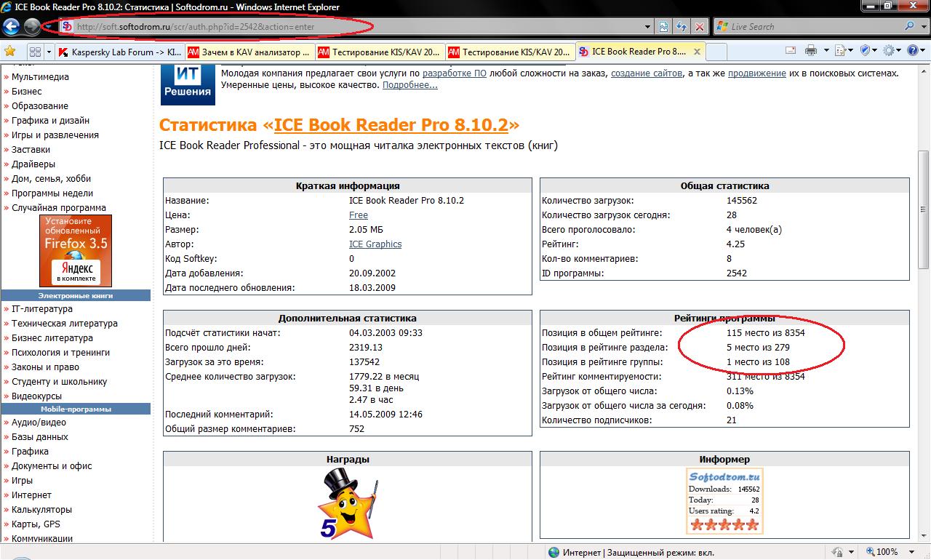The height and width of the screenshot is (560, 931).
Task: Click the search magnifier icon
Action: 910,27
